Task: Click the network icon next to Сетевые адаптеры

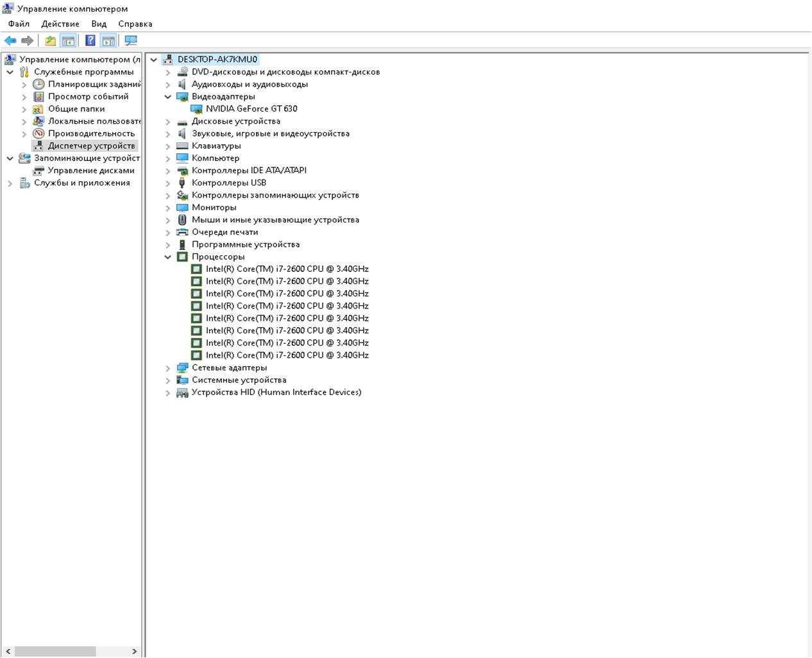Action: (182, 367)
